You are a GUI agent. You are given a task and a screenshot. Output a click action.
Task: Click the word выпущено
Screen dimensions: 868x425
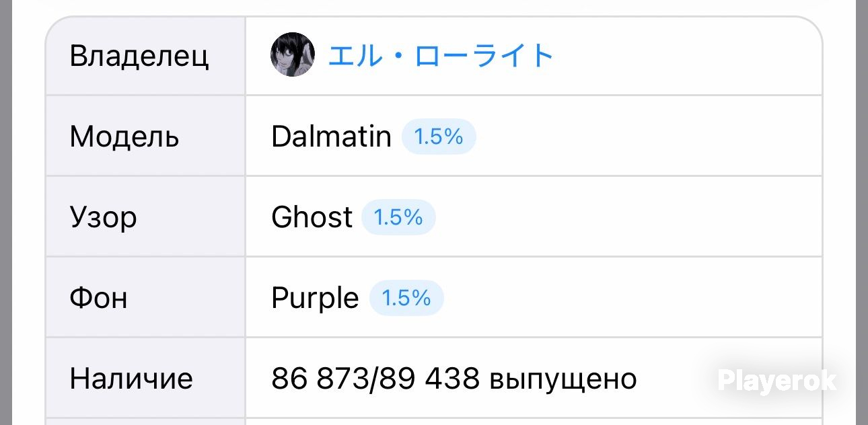pos(563,380)
